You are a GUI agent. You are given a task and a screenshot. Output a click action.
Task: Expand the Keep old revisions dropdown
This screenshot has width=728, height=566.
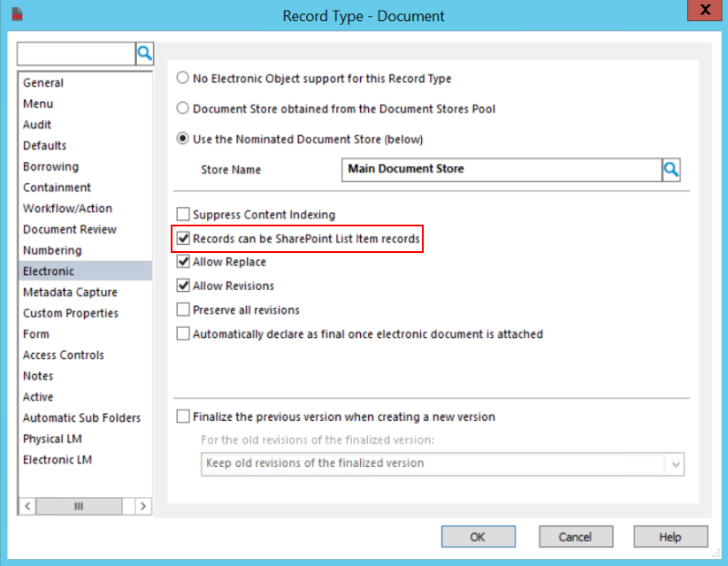[x=676, y=463]
